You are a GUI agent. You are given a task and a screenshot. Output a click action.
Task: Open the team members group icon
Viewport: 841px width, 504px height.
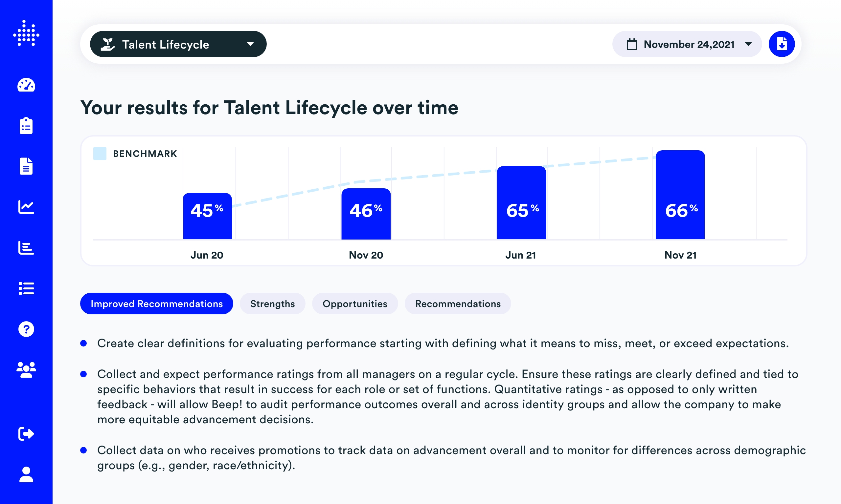[x=26, y=369]
